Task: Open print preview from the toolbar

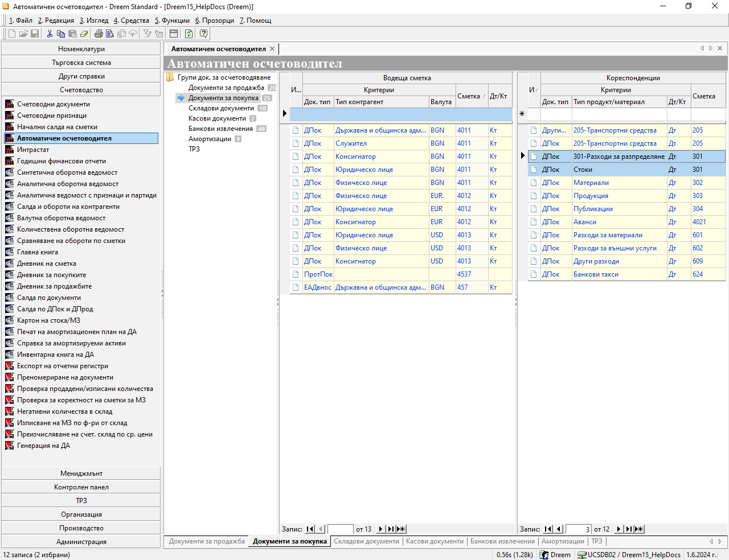Action: pyautogui.click(x=110, y=34)
